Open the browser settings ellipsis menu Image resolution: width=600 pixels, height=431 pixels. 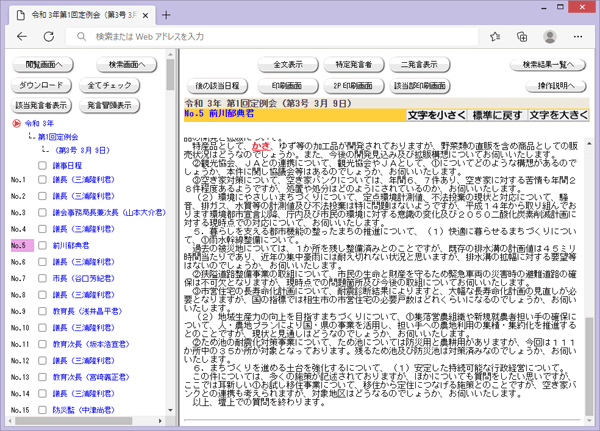click(x=578, y=37)
